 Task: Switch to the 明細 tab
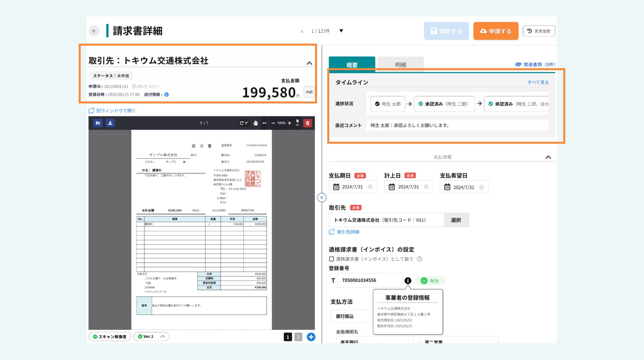(x=400, y=65)
